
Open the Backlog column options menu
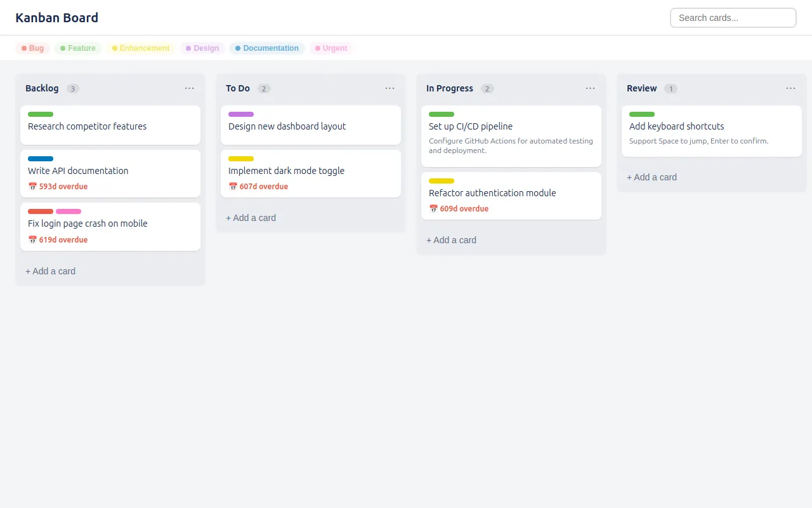[190, 88]
